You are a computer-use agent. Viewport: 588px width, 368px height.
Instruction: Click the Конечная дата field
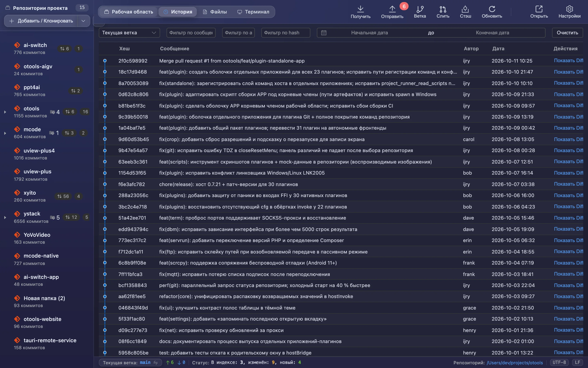point(492,33)
